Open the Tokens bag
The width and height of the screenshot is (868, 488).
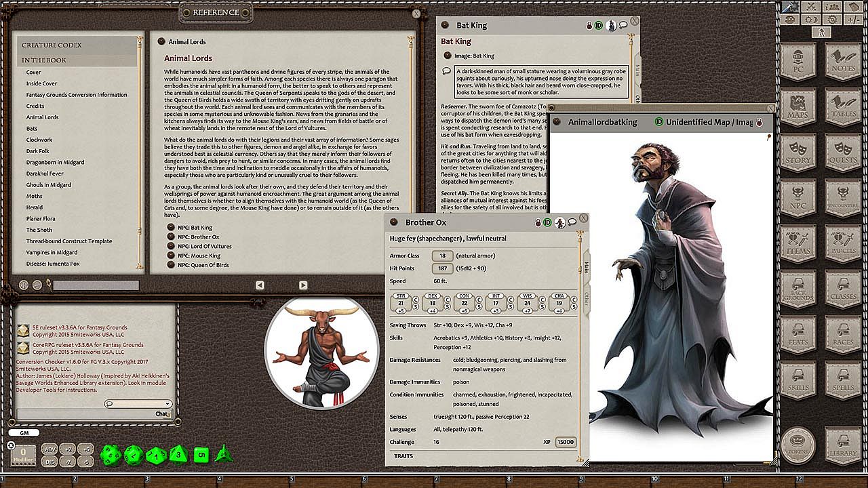(797, 445)
